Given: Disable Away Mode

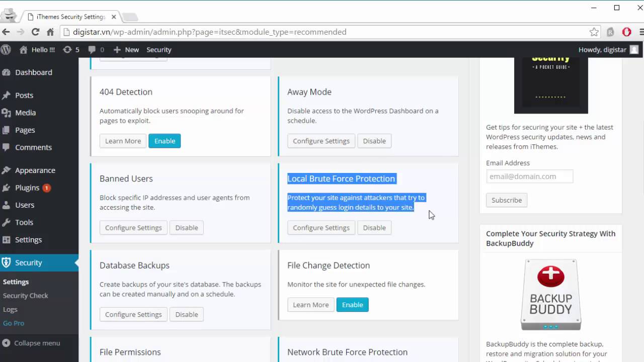Looking at the screenshot, I should pyautogui.click(x=374, y=141).
